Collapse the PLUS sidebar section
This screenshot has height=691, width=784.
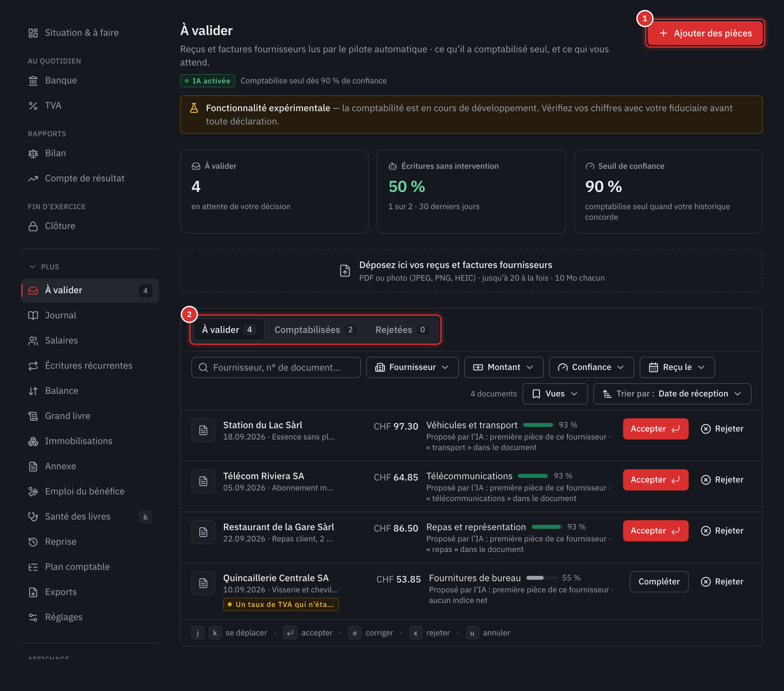pyautogui.click(x=44, y=266)
